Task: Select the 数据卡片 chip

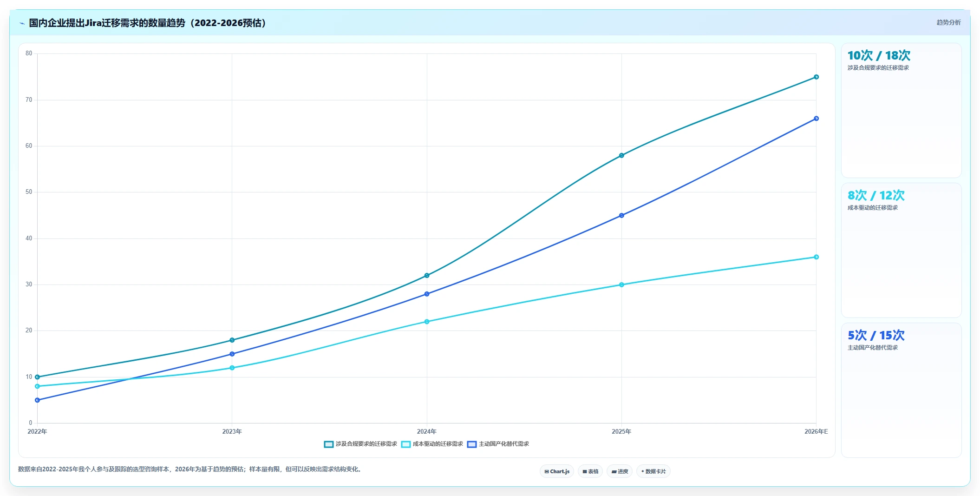Action: (x=653, y=471)
